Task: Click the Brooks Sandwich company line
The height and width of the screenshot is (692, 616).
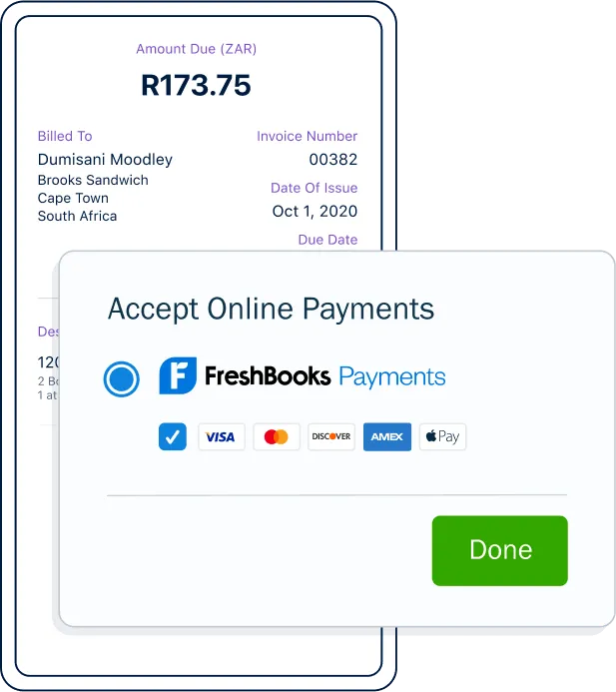Action: [93, 180]
